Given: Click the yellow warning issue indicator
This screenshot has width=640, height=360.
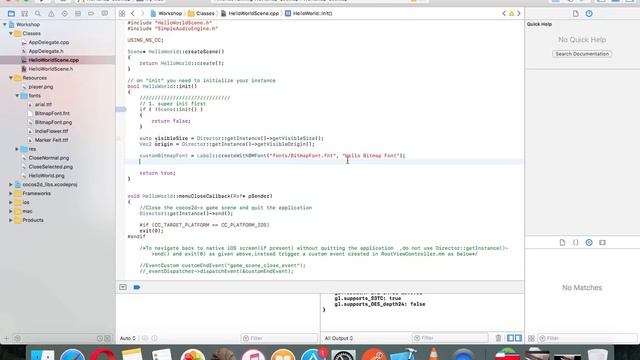Looking at the screenshot, I should tap(511, 13).
